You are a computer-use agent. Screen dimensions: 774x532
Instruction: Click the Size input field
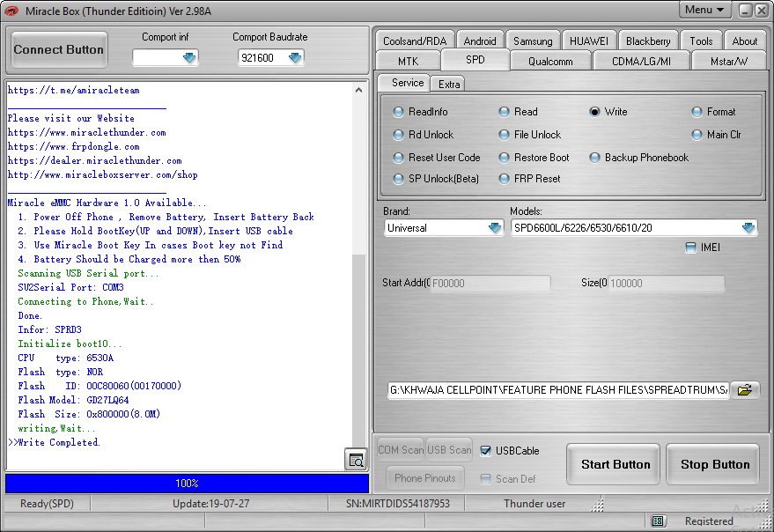pos(666,283)
